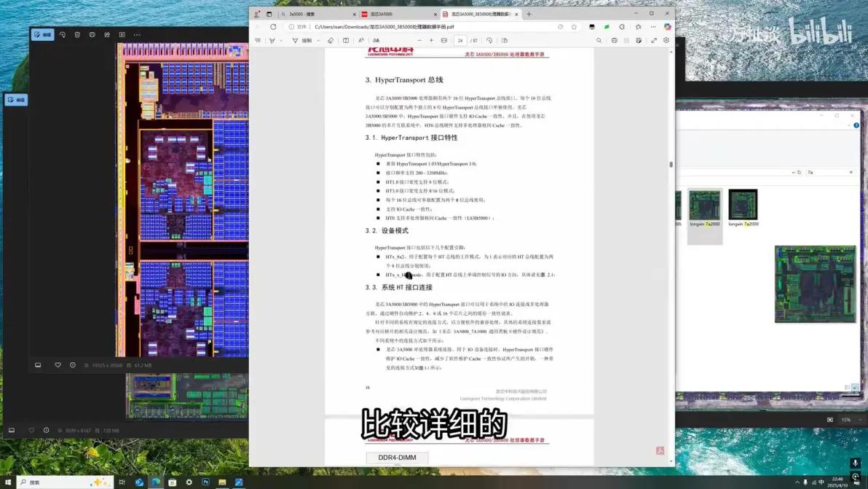This screenshot has height=489, width=868.
Task: Open find in PDF search icon
Action: pos(599,40)
